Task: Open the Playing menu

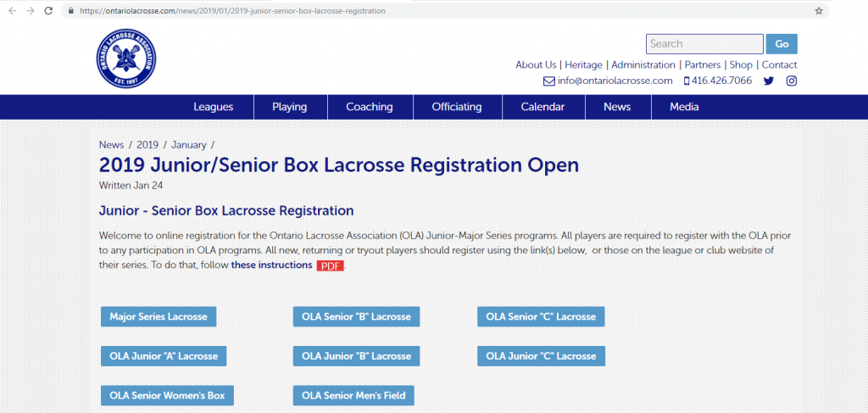Action: 290,107
